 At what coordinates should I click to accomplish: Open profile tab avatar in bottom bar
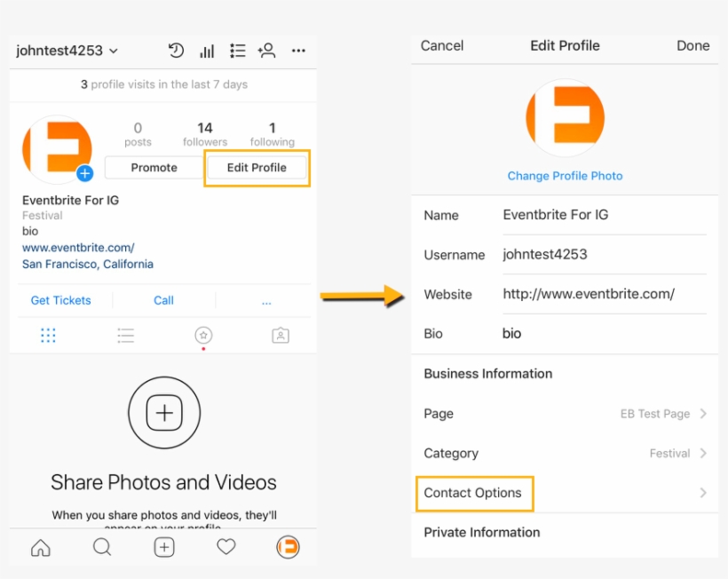tap(288, 547)
